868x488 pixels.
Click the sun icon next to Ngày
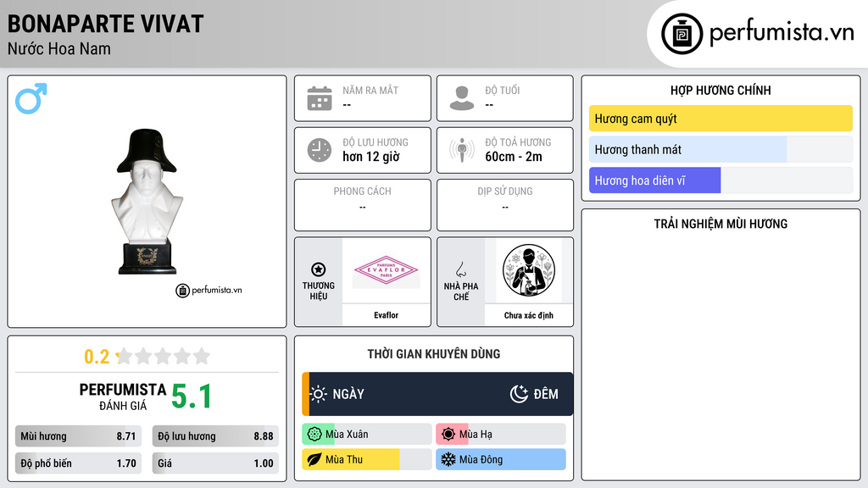(x=319, y=394)
